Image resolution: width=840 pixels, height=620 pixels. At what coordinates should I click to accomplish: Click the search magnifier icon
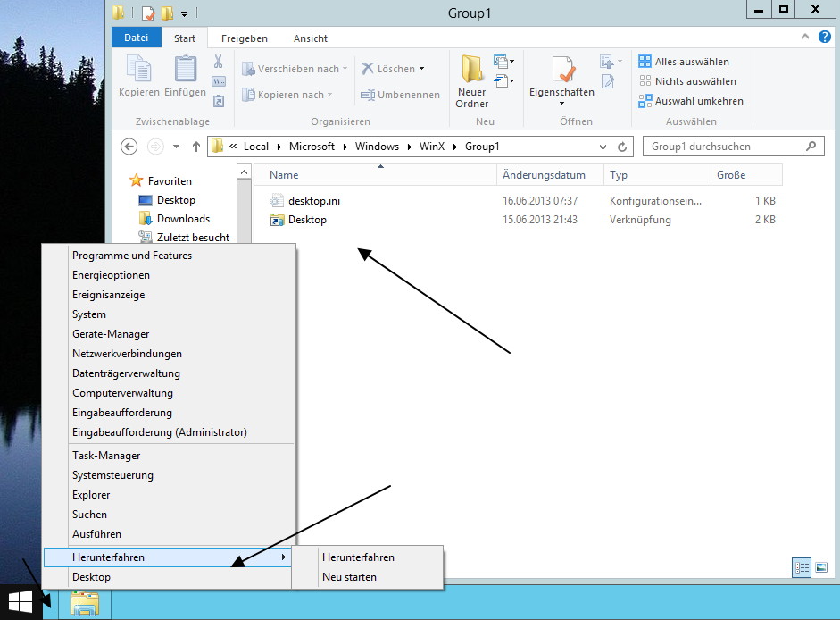pyautogui.click(x=811, y=146)
